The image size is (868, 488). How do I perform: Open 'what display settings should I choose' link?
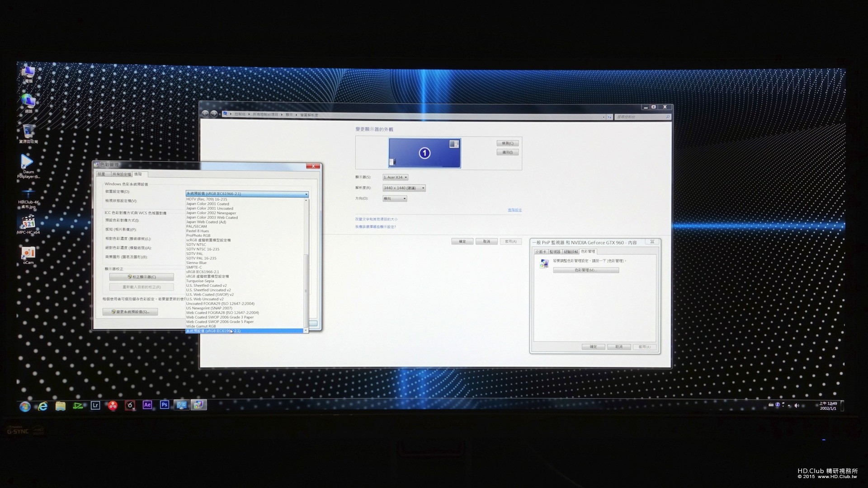[x=375, y=227]
